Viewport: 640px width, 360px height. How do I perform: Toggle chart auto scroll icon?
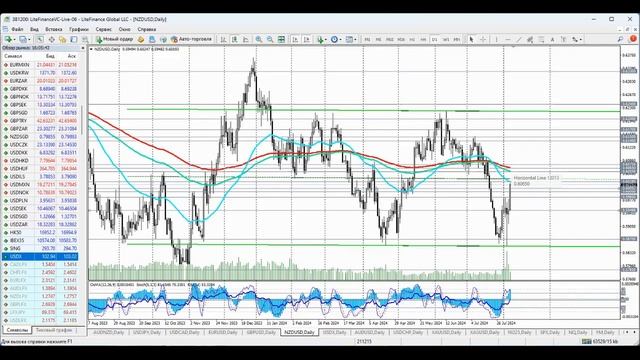pyautogui.click(x=295, y=39)
